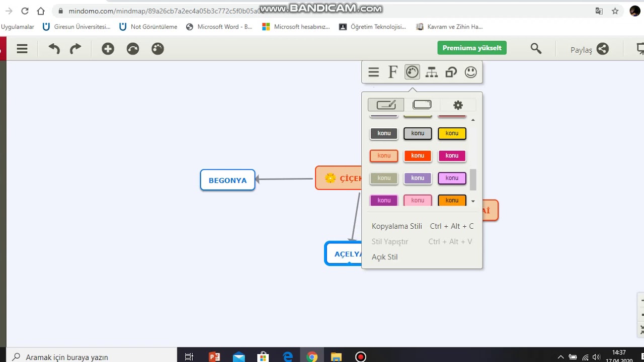Click the style list scroll down arrow
The height and width of the screenshot is (362, 644).
(473, 201)
